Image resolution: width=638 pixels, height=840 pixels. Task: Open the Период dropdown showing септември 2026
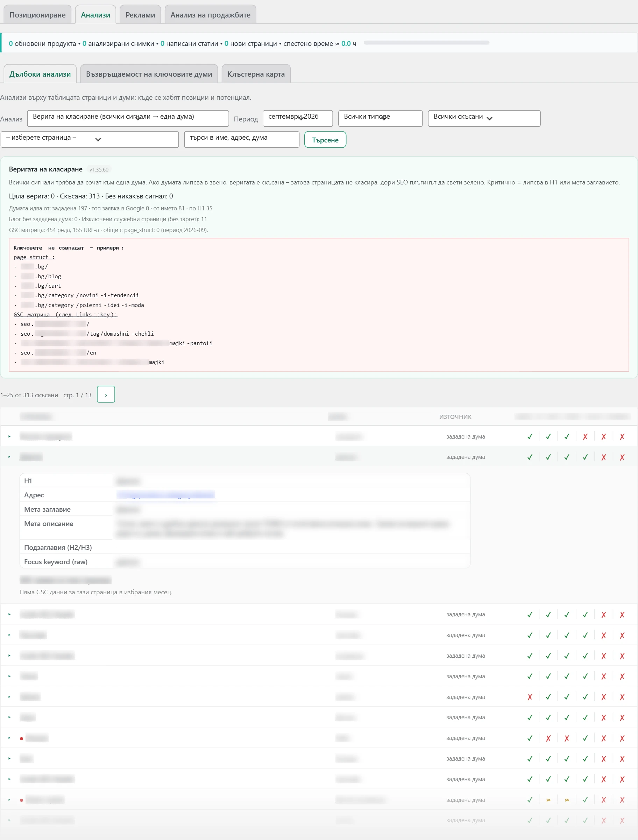tap(298, 118)
